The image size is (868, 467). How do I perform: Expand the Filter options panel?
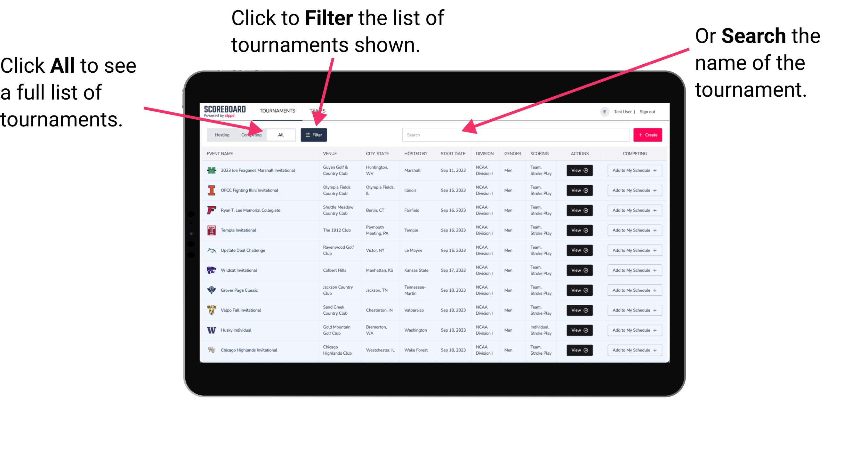[x=314, y=134]
